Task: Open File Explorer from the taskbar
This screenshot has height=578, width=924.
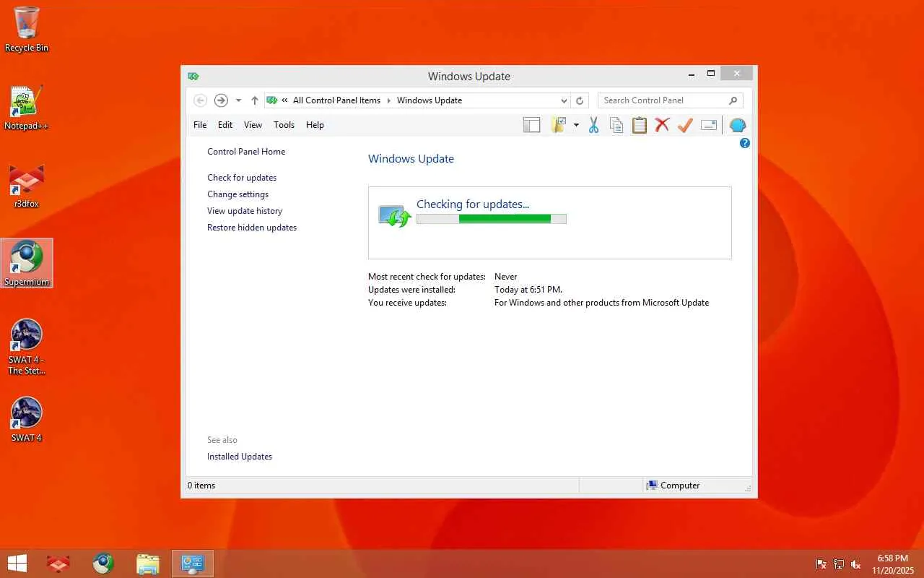Action: [147, 564]
